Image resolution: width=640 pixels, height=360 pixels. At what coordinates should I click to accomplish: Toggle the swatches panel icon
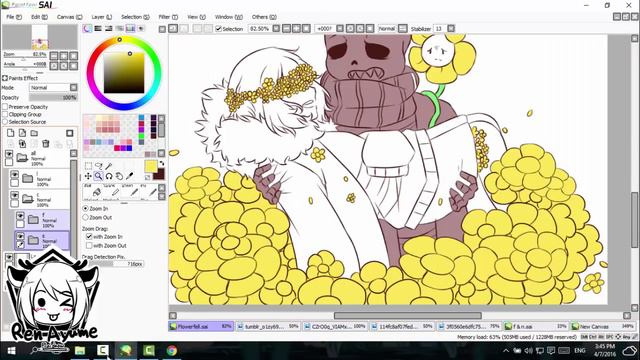(130, 29)
